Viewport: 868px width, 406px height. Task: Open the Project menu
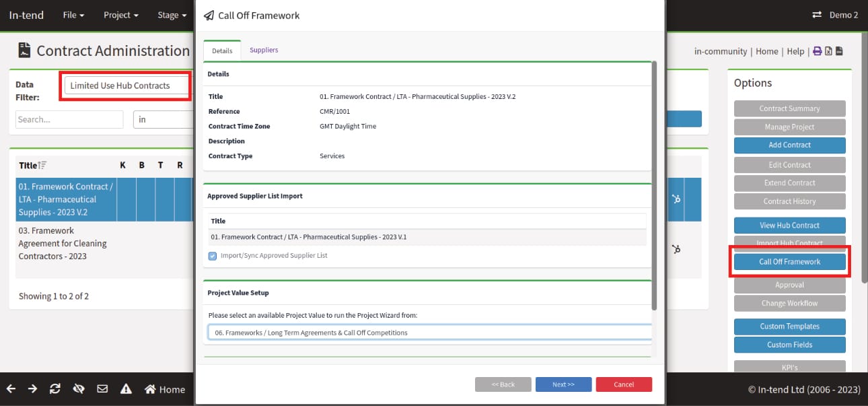point(120,14)
